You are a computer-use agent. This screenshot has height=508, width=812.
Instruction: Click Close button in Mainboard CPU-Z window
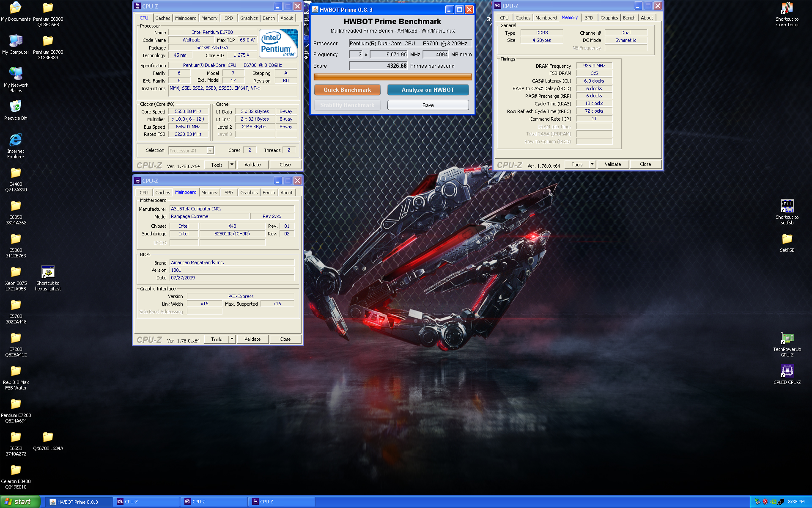click(x=285, y=339)
